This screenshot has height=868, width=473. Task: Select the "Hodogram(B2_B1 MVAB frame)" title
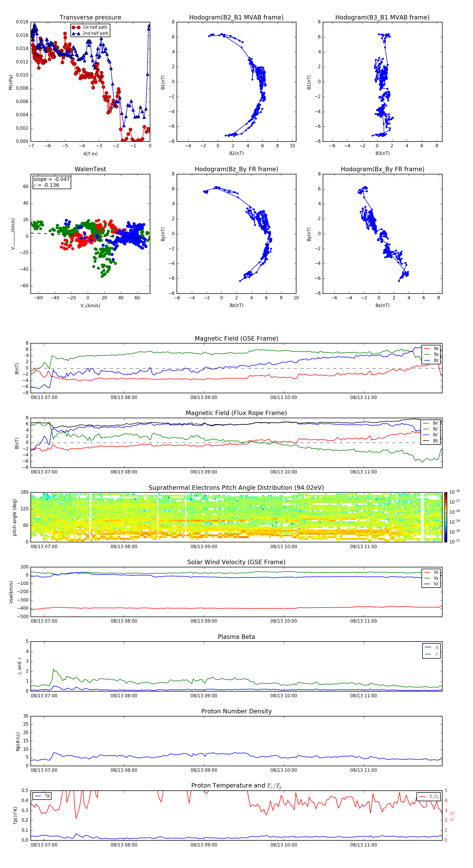coord(236,17)
